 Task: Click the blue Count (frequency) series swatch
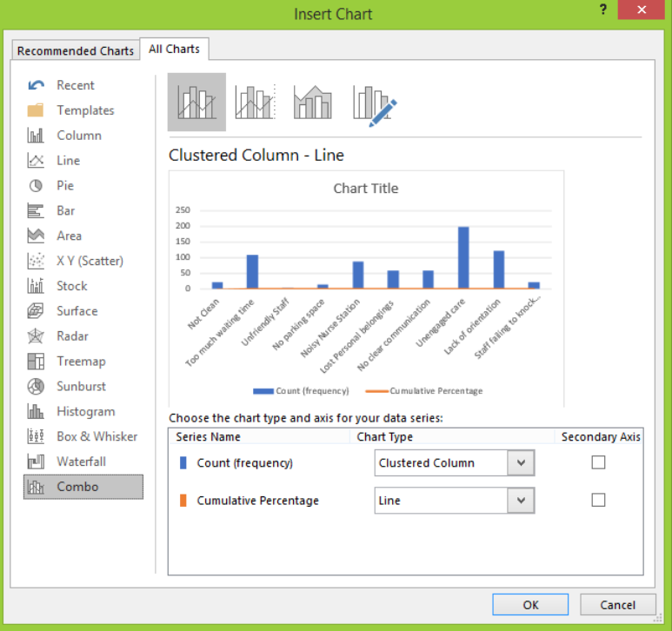pyautogui.click(x=183, y=462)
